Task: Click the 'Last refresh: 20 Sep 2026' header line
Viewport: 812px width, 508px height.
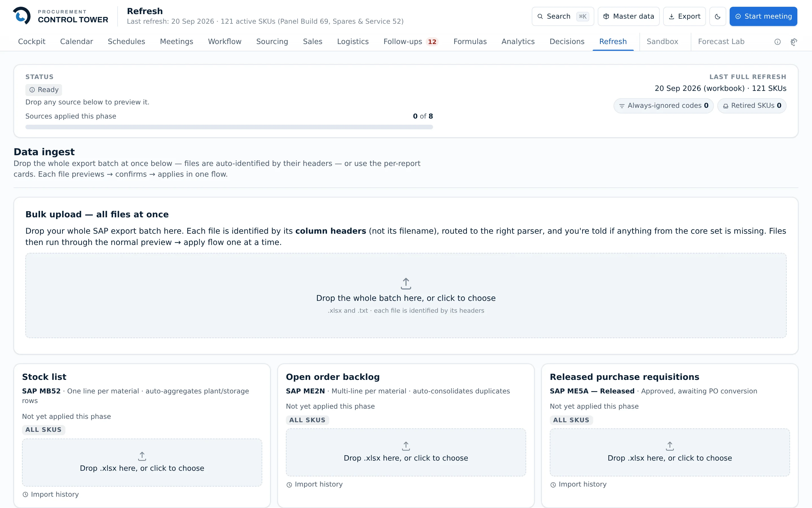Action: [x=265, y=21]
